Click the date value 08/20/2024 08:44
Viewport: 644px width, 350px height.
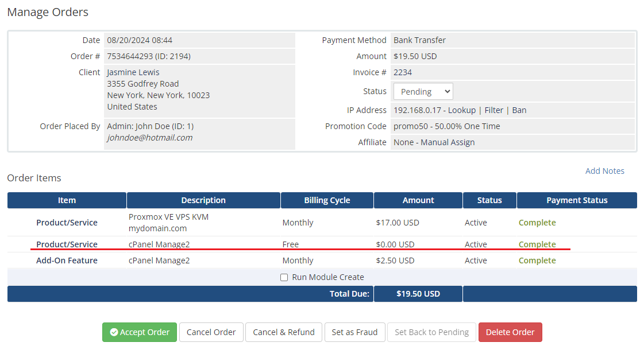(x=140, y=40)
